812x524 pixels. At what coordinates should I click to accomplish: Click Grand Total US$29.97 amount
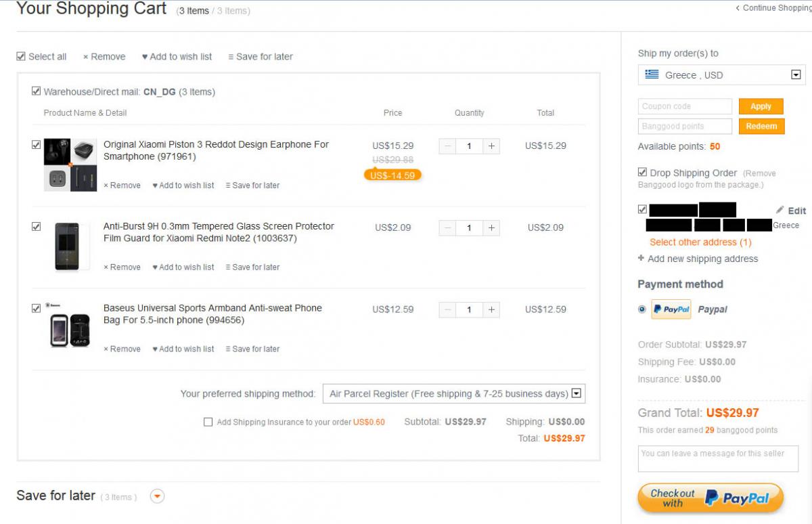[x=733, y=412]
